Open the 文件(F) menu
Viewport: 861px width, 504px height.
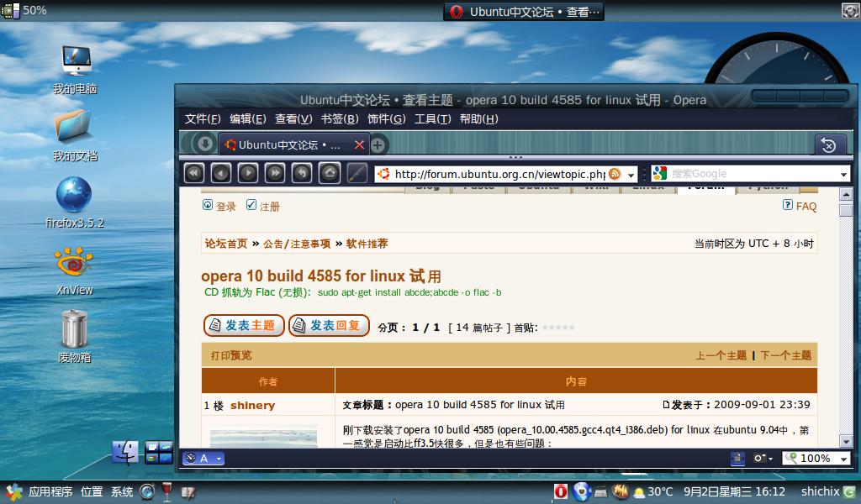[203, 119]
